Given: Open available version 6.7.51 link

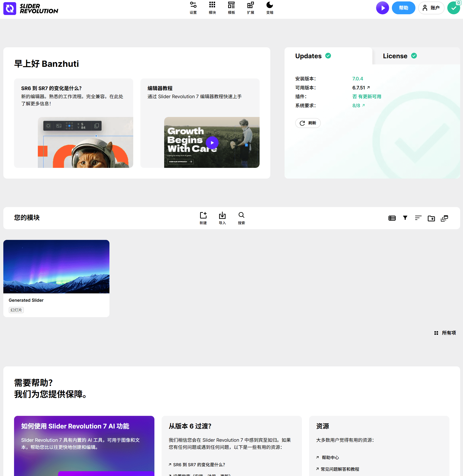Looking at the screenshot, I should (361, 88).
